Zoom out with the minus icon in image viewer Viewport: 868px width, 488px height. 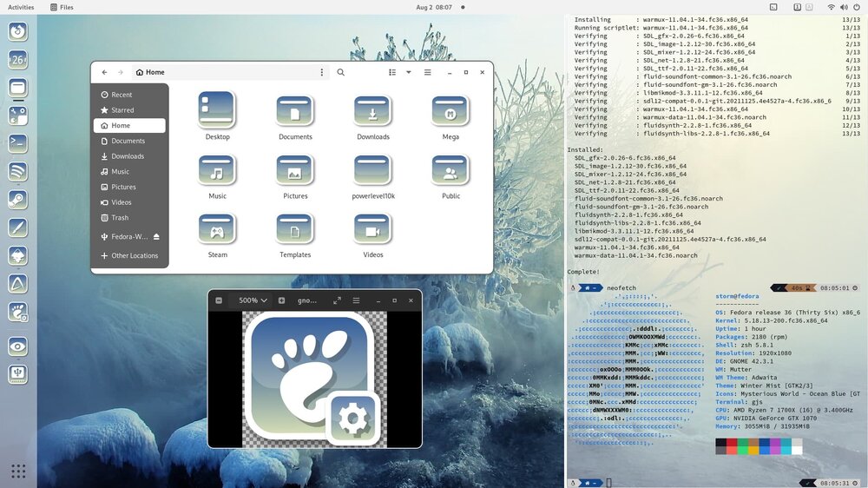point(219,300)
